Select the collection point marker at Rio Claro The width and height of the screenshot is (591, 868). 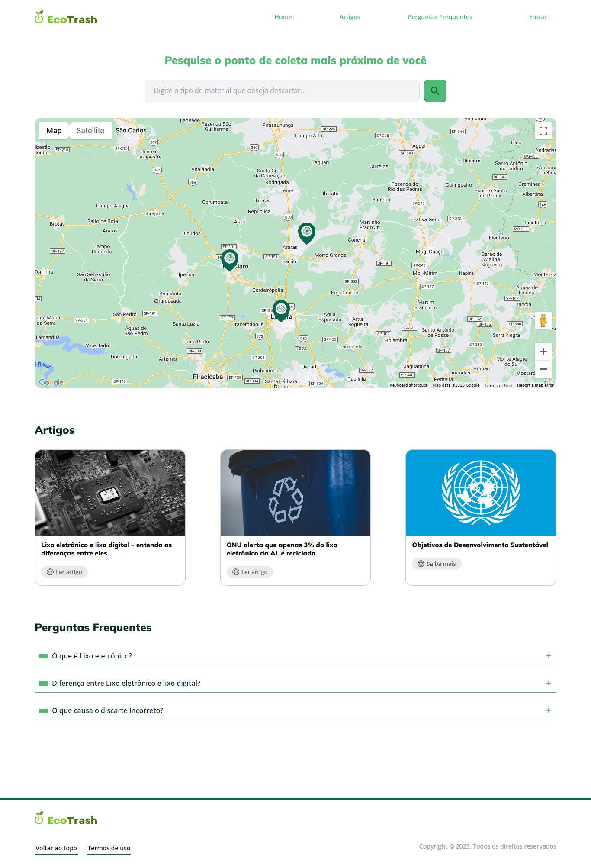pos(230,260)
